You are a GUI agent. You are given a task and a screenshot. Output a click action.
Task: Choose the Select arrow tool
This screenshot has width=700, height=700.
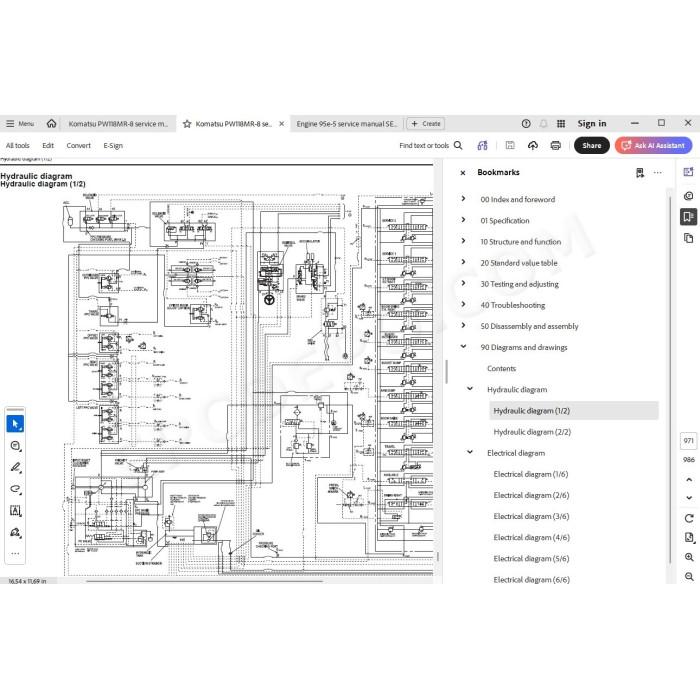15,424
